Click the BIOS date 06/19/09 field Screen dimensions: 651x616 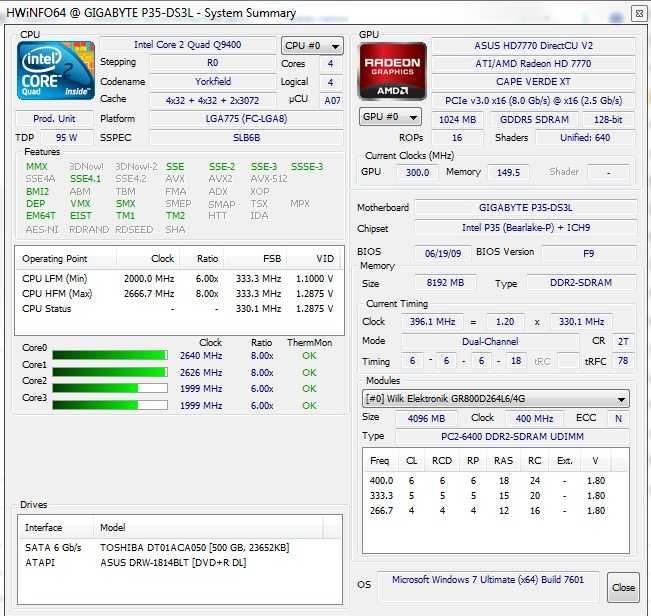coord(443,253)
